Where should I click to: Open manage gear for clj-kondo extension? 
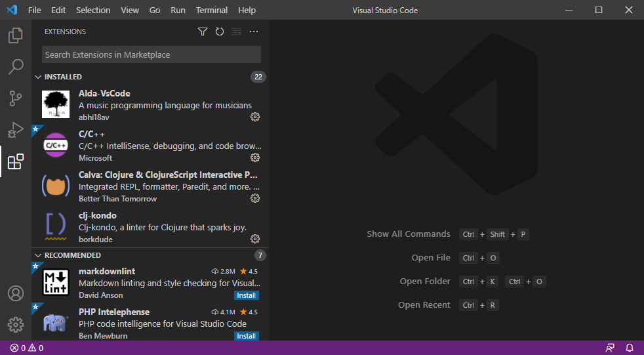[255, 239]
